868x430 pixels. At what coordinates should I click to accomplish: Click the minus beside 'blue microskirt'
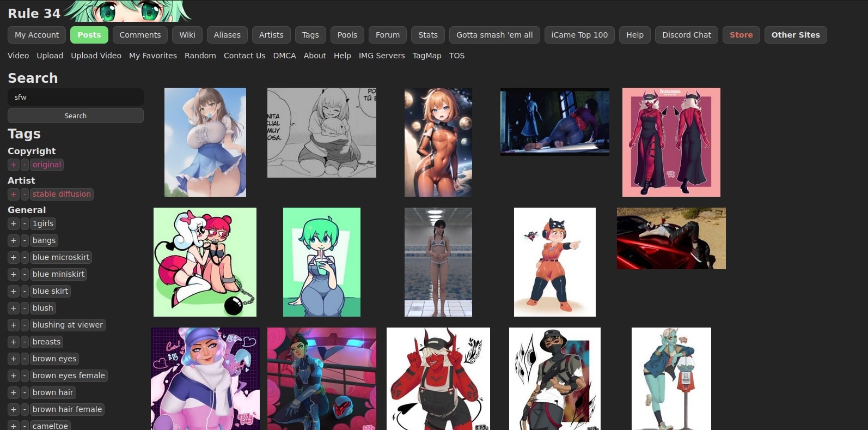coord(25,257)
